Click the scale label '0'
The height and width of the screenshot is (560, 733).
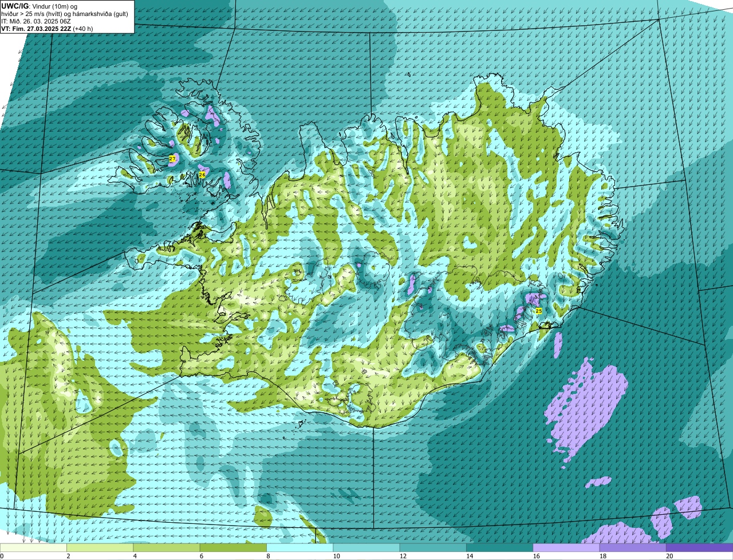(2, 556)
